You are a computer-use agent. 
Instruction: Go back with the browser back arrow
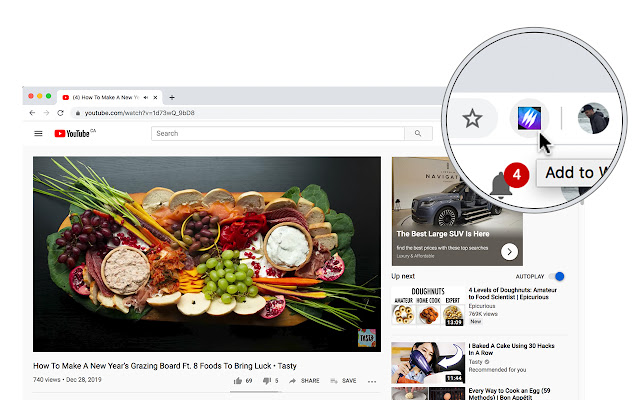click(32, 113)
